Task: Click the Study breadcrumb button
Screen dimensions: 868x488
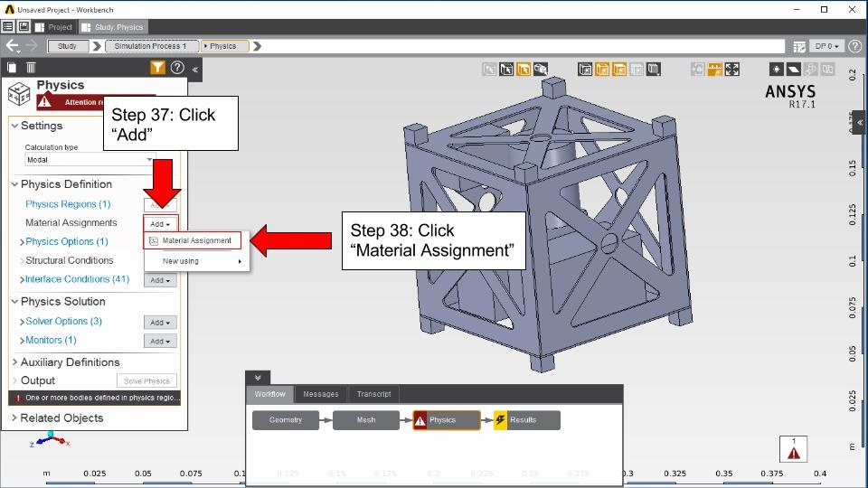Action: click(68, 46)
